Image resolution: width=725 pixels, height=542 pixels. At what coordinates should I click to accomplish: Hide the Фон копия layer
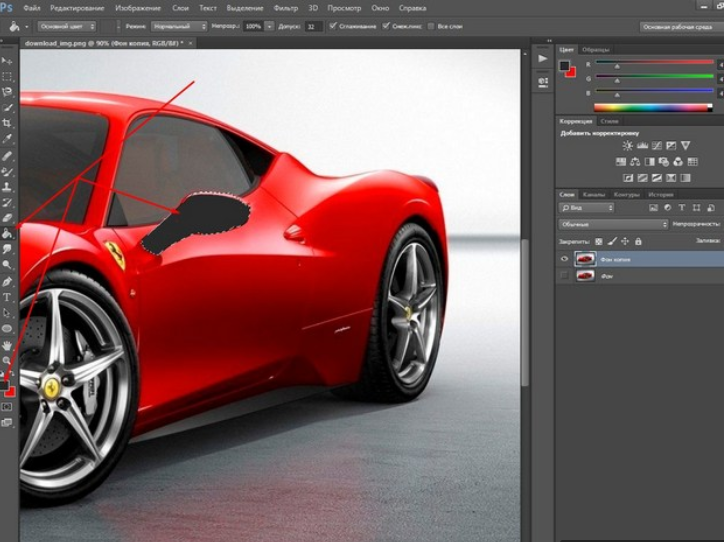tap(565, 258)
